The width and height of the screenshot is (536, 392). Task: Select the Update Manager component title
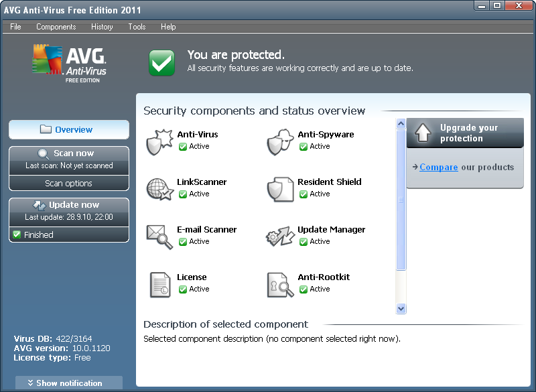(331, 230)
